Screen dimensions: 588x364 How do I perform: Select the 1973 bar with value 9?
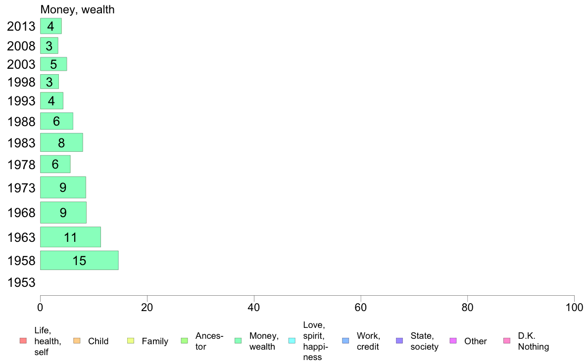[63, 187]
